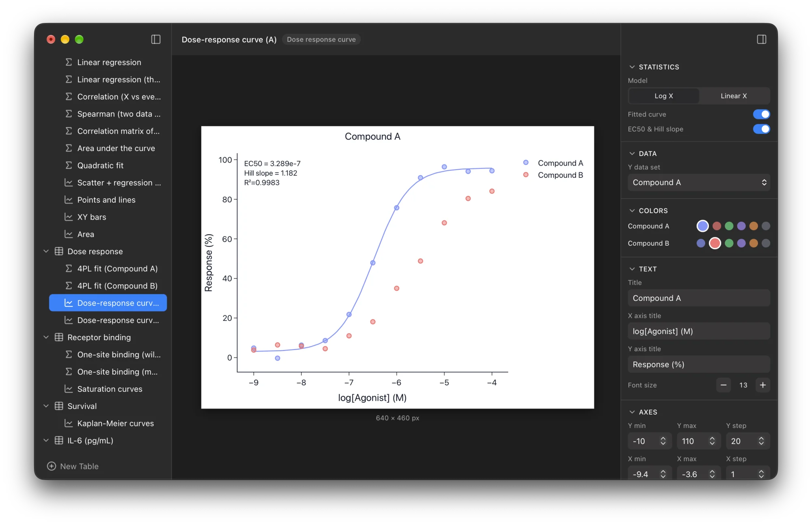Click sigma icon beside Correlation matrix of...
This screenshot has width=812, height=525.
[x=69, y=131]
